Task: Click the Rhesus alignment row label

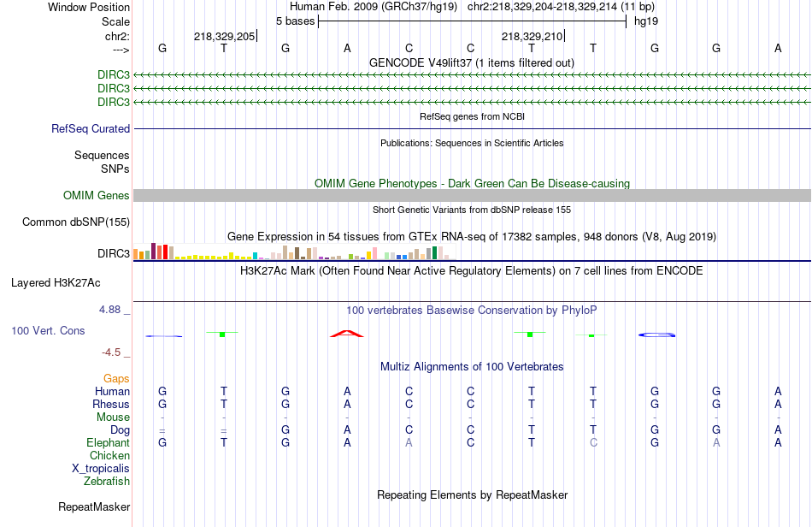Action: click(x=111, y=404)
